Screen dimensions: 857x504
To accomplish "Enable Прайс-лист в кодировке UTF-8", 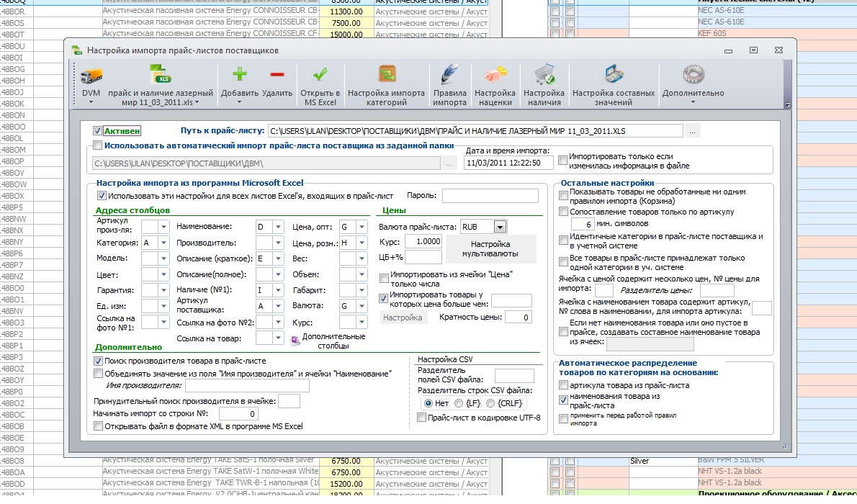I will click(x=421, y=418).
